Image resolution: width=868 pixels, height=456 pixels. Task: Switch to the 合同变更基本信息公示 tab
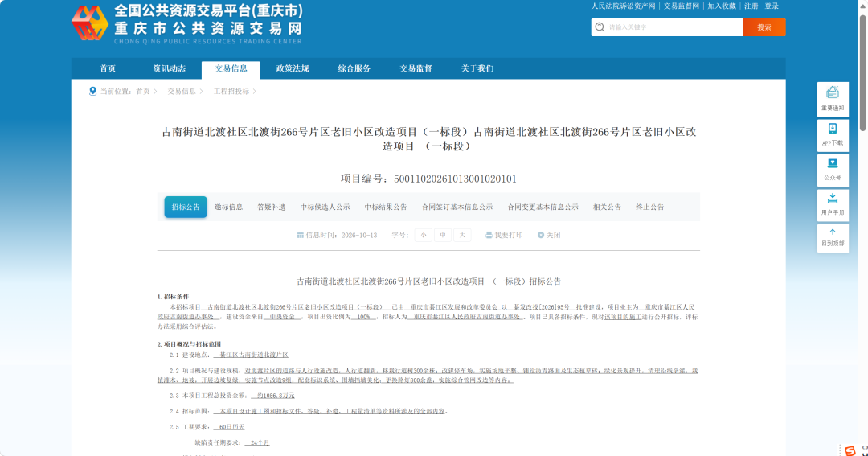pyautogui.click(x=543, y=207)
